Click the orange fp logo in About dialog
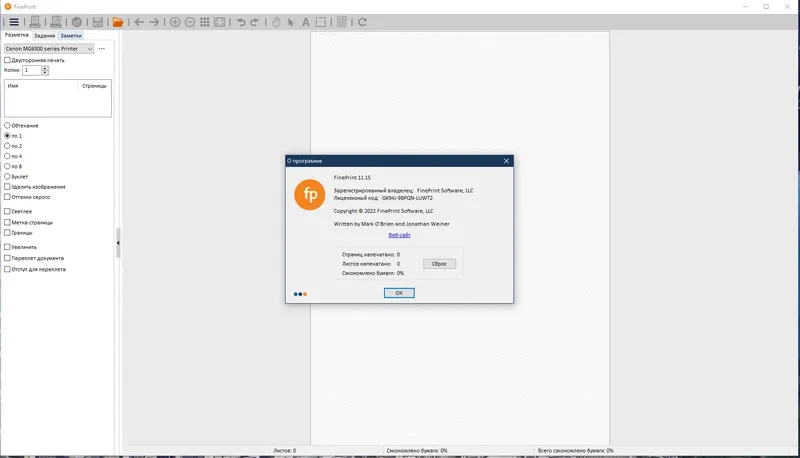800x458 pixels. [x=310, y=194]
